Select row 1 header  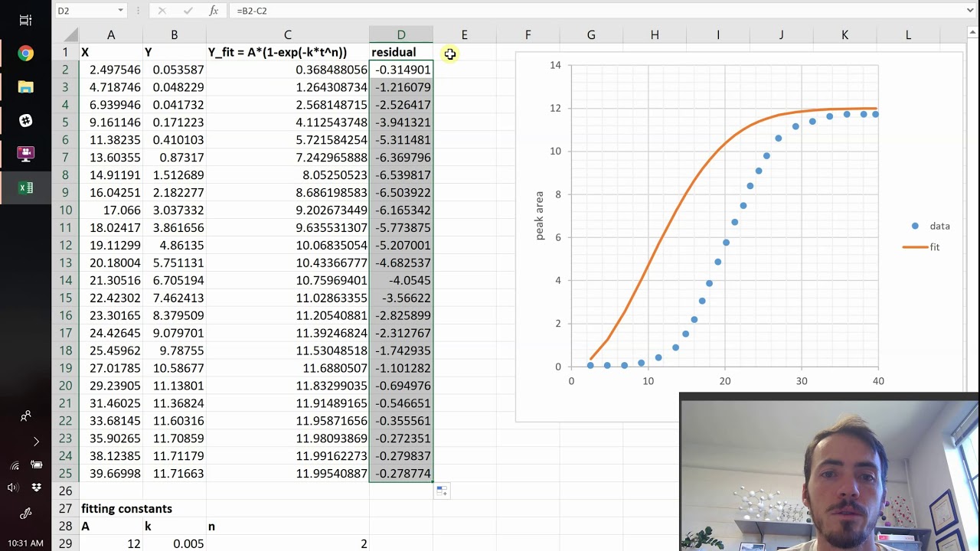click(x=65, y=52)
